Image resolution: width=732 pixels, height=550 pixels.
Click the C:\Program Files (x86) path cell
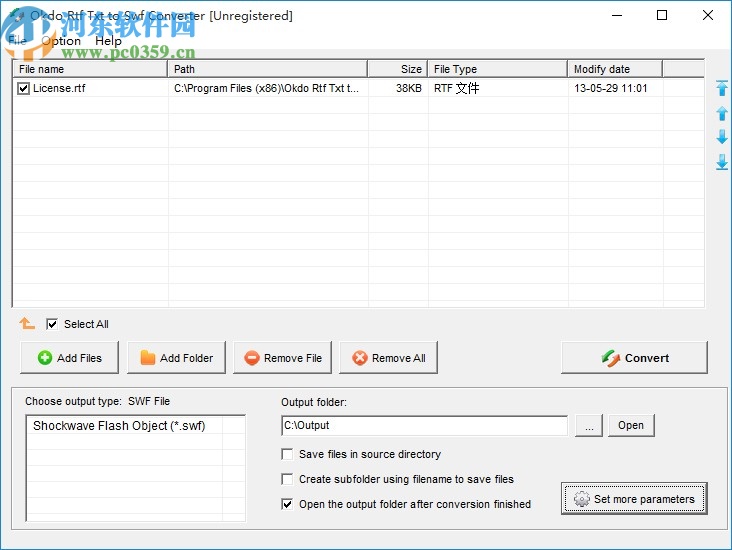[x=266, y=88]
